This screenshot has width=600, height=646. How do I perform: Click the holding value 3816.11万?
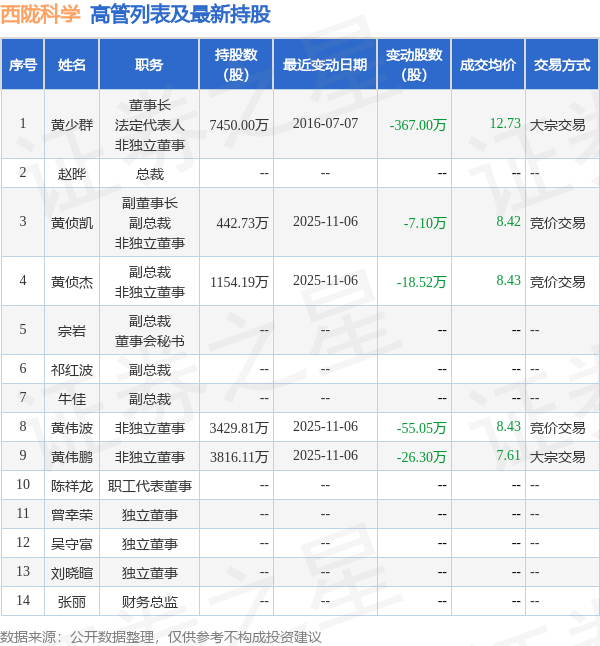239,457
